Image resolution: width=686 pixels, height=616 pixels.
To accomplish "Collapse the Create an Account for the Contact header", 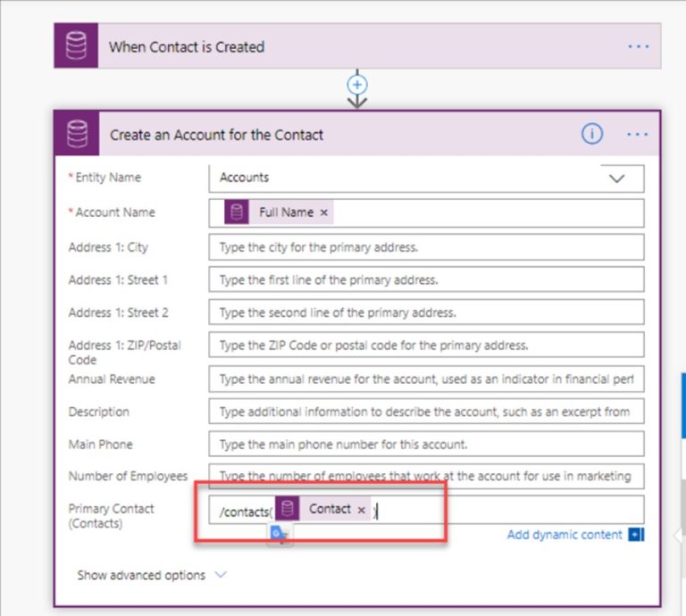I will pyautogui.click(x=216, y=135).
